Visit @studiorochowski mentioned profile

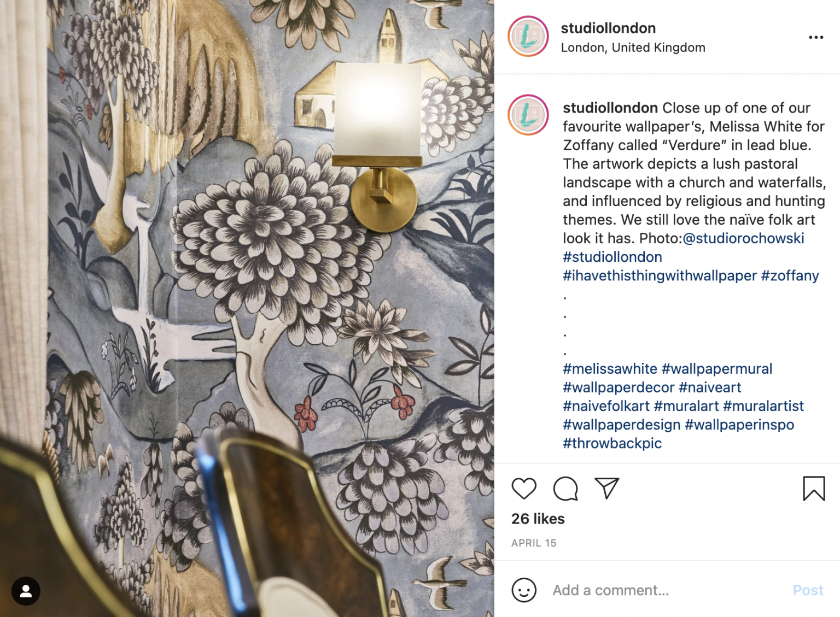pos(743,238)
